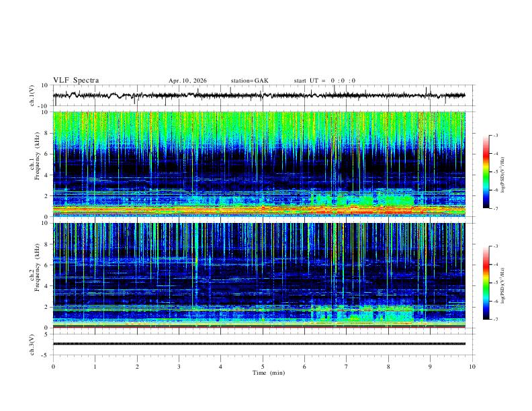Click time axis tick label "9"
The height and width of the screenshot is (411, 532).
[430, 367]
